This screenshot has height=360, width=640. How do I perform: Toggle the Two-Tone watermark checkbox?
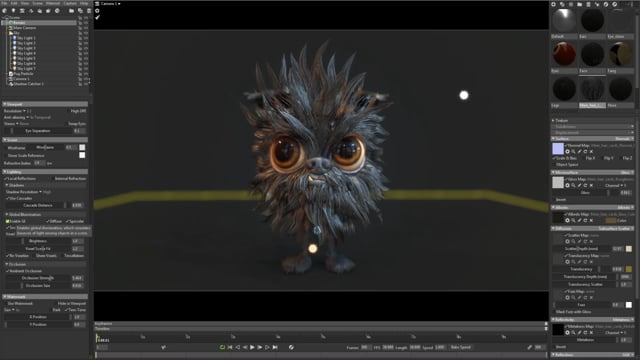click(67, 310)
